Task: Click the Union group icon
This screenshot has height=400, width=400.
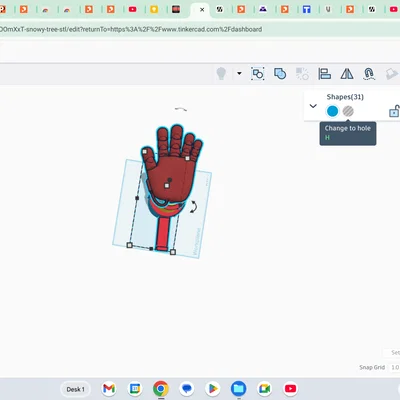Action: click(x=280, y=74)
